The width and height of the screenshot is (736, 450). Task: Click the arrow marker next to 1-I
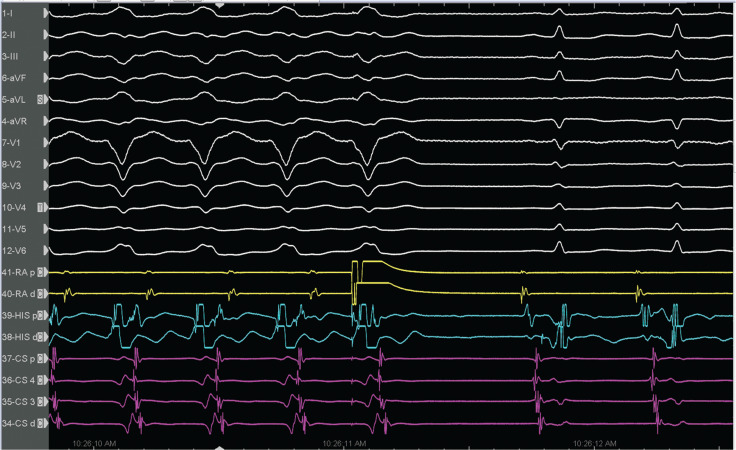pyautogui.click(x=43, y=14)
